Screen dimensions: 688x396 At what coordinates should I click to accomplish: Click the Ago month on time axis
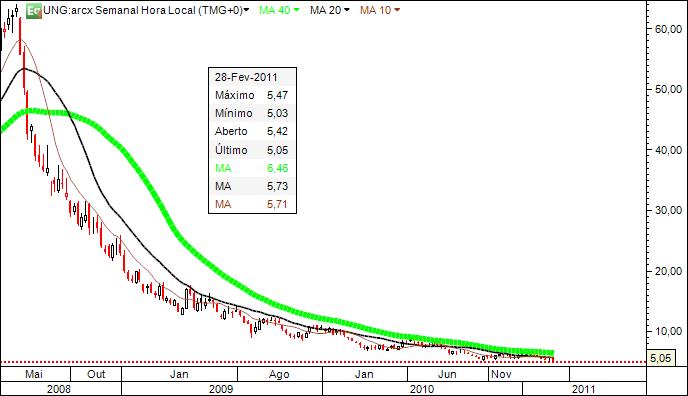[x=279, y=375]
